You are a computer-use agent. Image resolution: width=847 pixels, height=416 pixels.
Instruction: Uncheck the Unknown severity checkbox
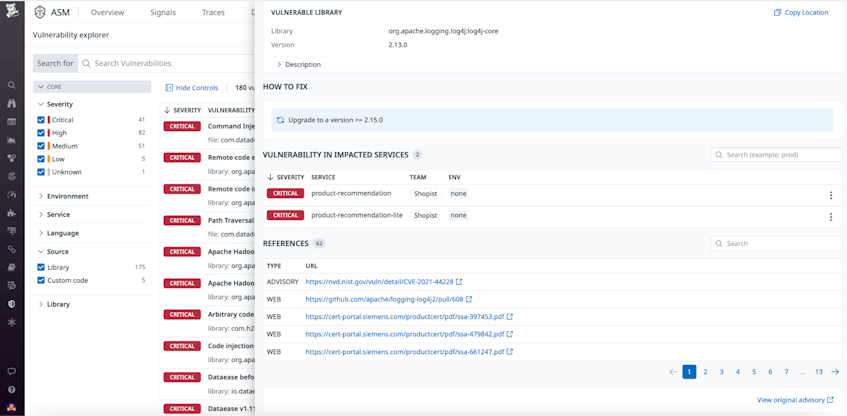(41, 172)
